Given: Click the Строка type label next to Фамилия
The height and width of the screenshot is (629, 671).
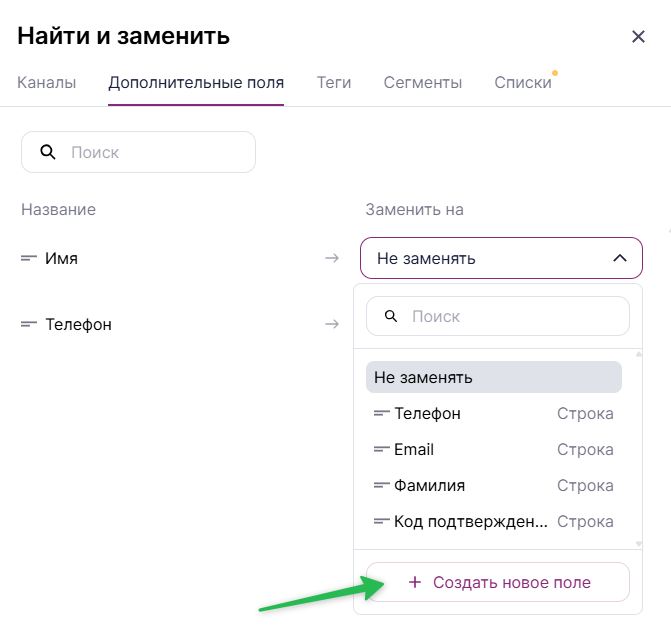Looking at the screenshot, I should click(x=585, y=485).
